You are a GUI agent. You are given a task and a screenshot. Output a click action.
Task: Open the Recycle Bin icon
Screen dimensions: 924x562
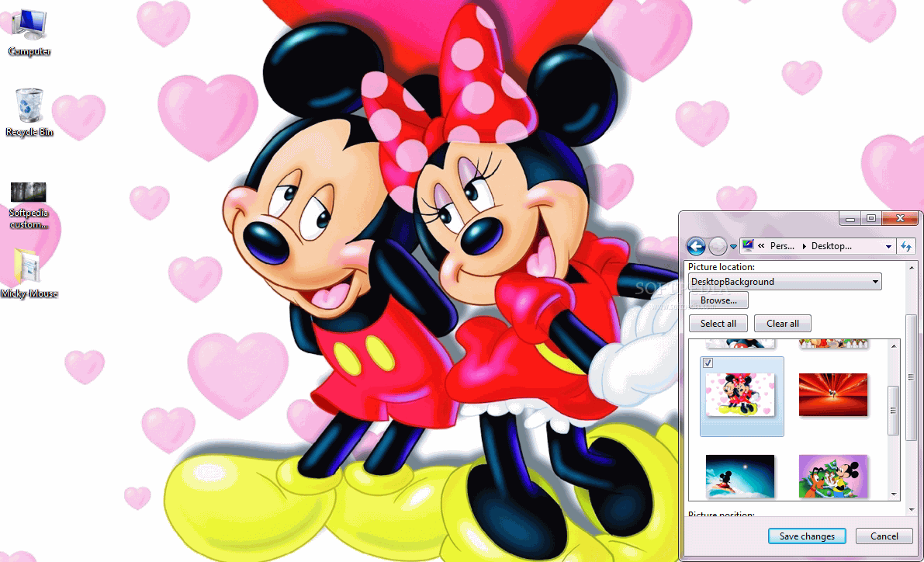pos(29,112)
